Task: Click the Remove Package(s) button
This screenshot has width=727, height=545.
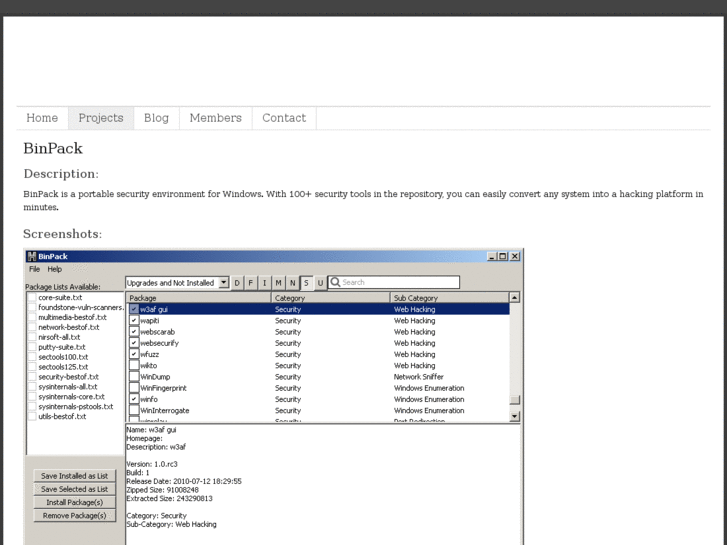Action: [x=74, y=516]
